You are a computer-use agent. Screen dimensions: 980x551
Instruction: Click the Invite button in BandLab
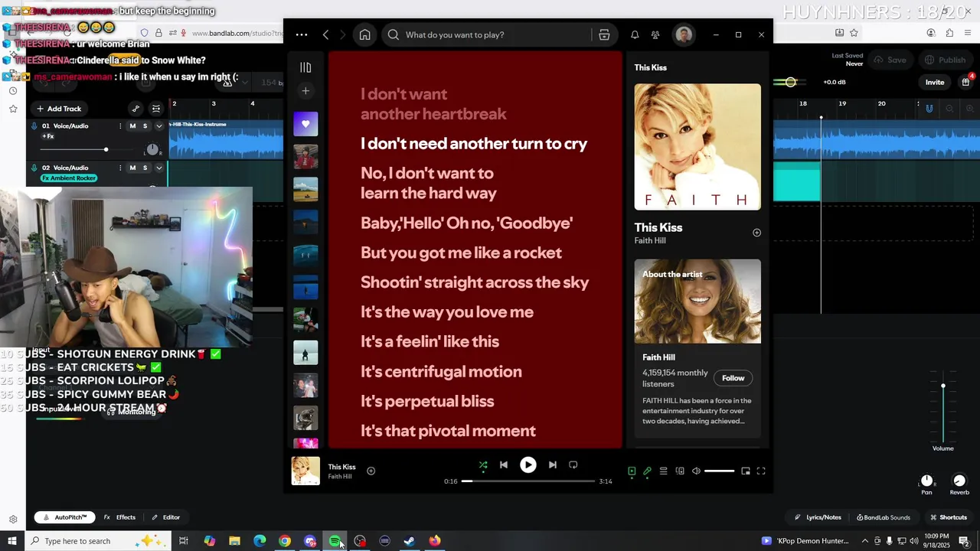[935, 82]
